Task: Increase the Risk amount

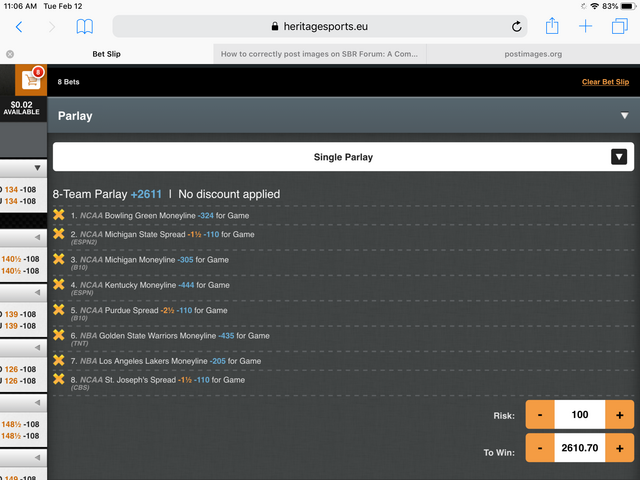Action: pyautogui.click(x=620, y=415)
